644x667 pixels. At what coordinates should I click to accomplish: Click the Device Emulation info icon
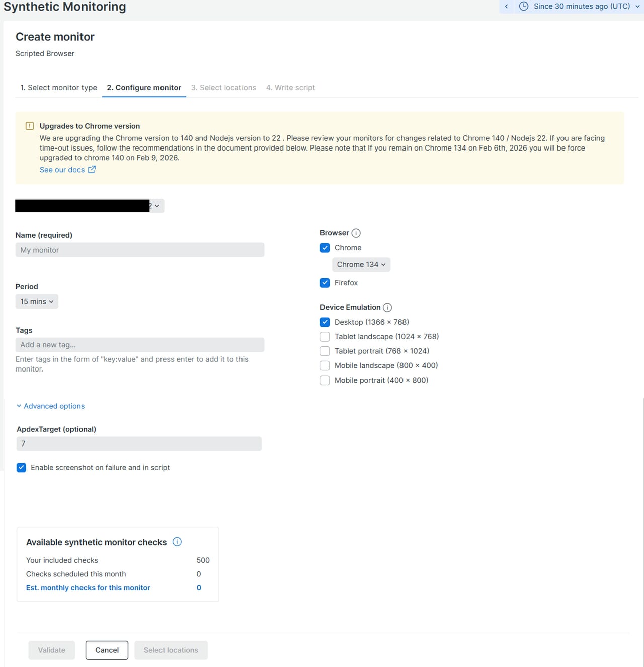pyautogui.click(x=387, y=308)
